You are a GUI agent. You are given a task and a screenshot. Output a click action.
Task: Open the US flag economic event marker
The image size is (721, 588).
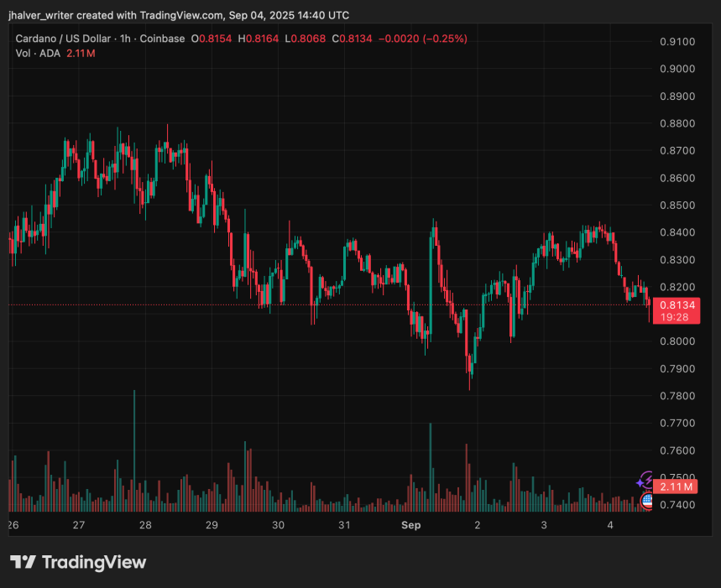648,501
